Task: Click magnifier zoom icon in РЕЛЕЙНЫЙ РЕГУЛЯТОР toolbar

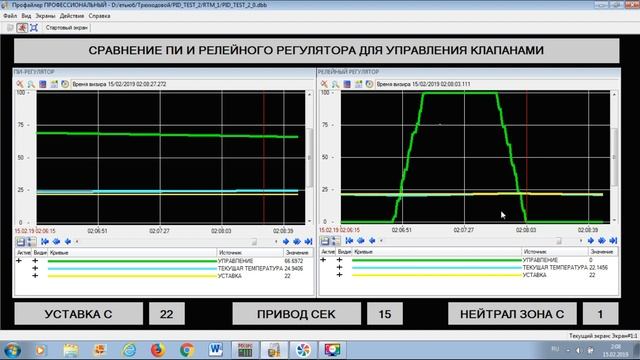Action: coord(336,84)
